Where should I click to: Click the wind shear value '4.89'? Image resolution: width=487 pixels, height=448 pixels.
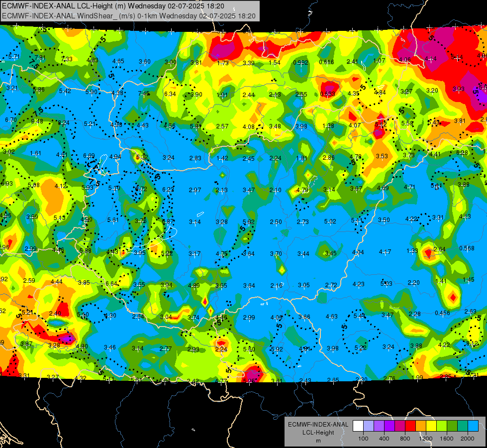coord(194,285)
